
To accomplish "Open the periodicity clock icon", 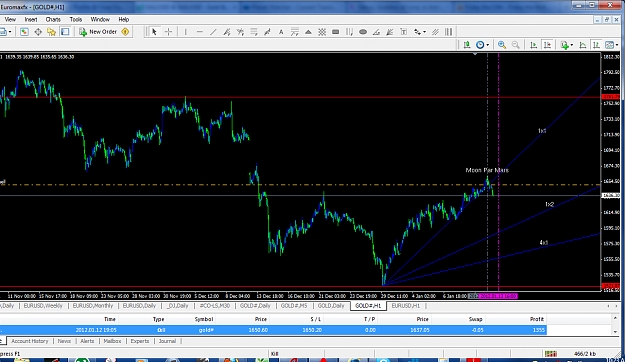I will pyautogui.click(x=480, y=45).
